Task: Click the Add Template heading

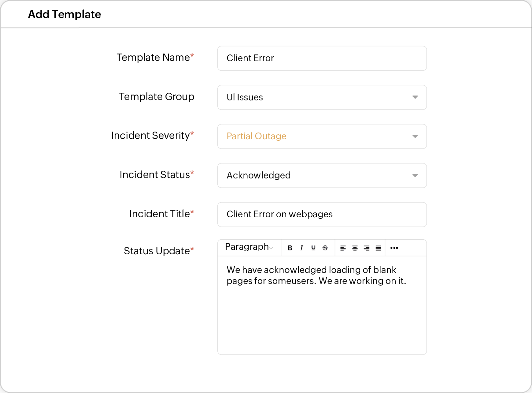Action: coord(65,14)
